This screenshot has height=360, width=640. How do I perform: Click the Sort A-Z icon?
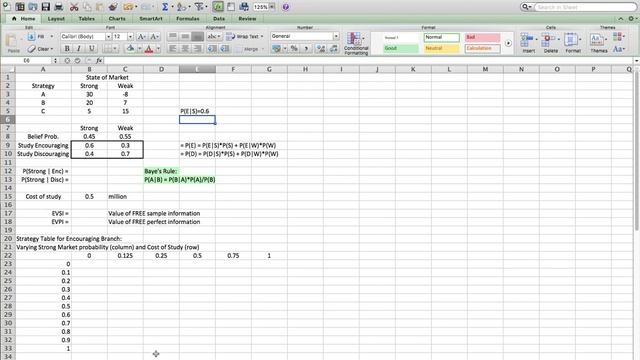(182, 7)
